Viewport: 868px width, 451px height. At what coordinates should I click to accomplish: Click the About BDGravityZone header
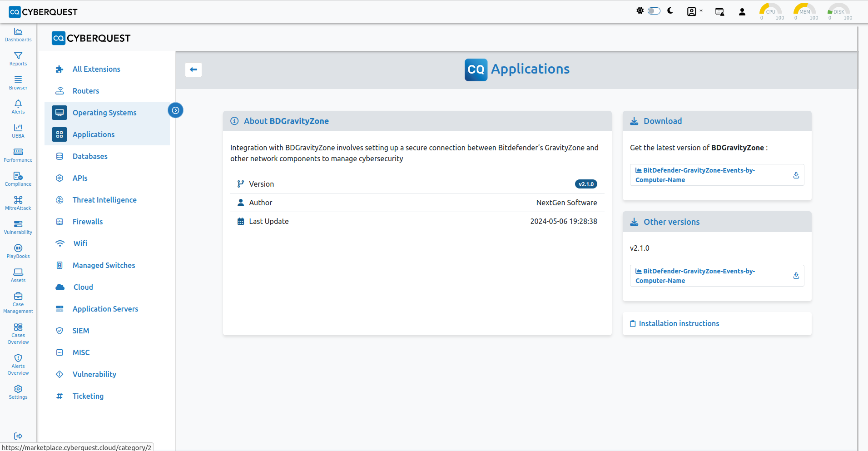click(x=417, y=121)
